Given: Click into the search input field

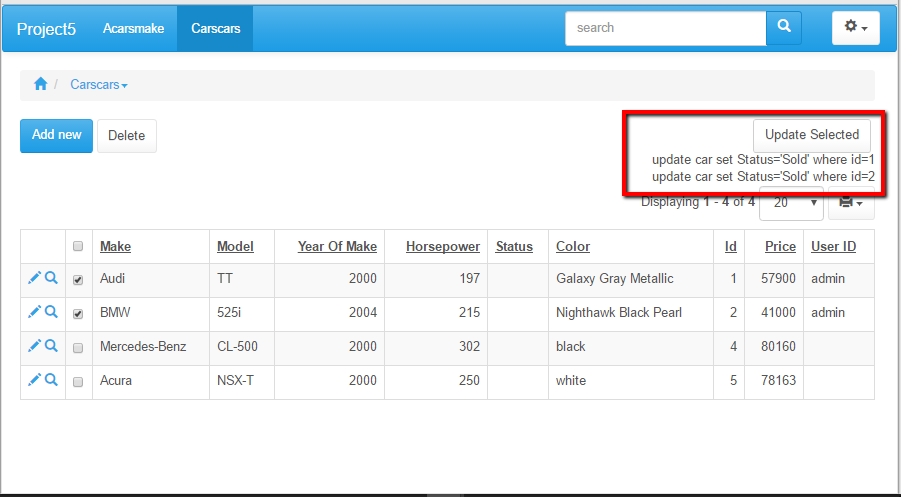Looking at the screenshot, I should click(665, 28).
